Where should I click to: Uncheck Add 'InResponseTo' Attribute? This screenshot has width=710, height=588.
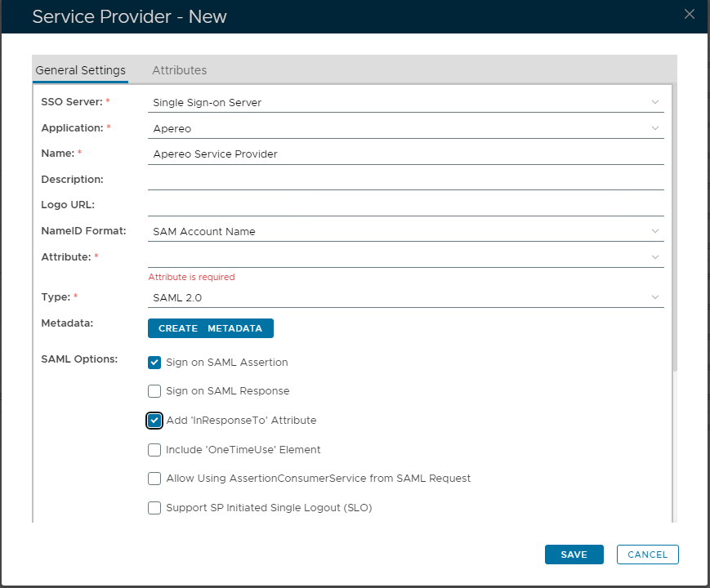pyautogui.click(x=154, y=421)
